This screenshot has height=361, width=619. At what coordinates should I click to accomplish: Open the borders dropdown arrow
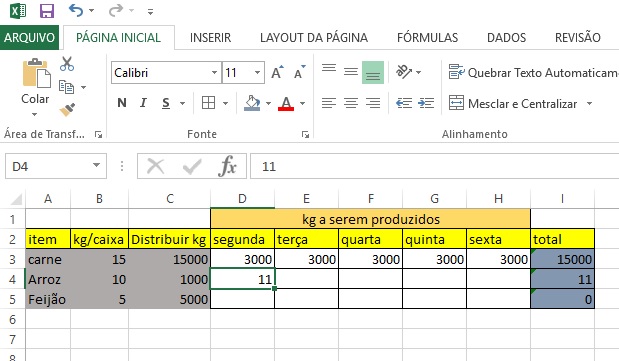click(225, 103)
